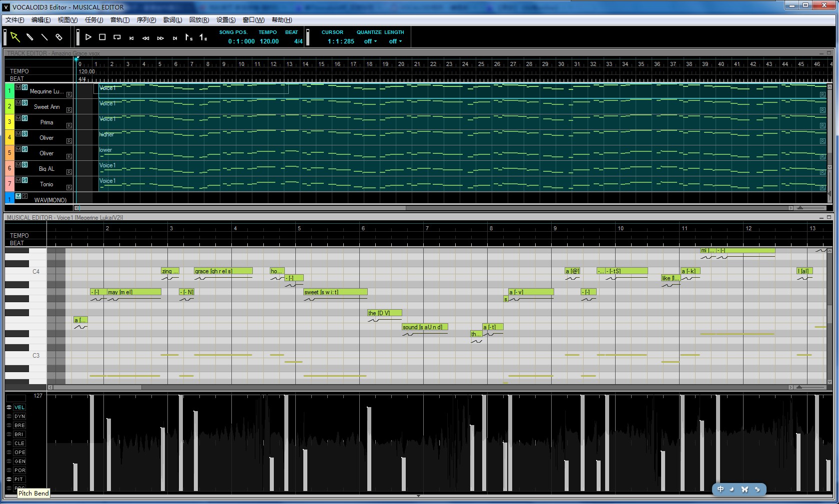Set the start marker flag

(189, 37)
